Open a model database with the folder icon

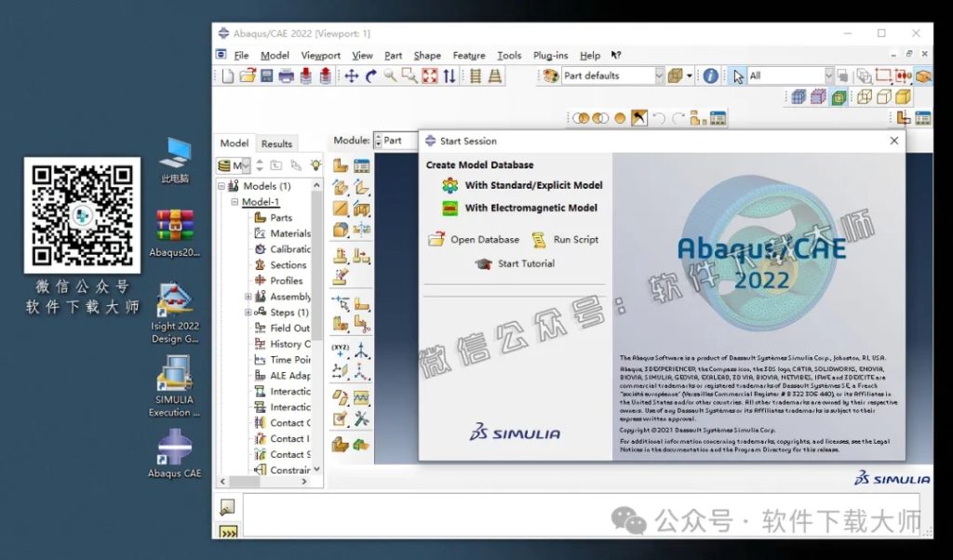point(246,76)
